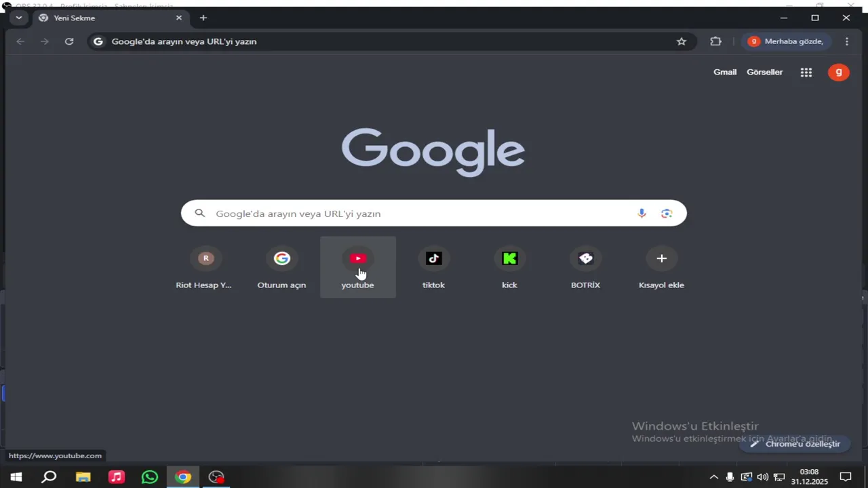The image size is (868, 488).
Task: Close the Yeni Sekme tab
Action: 179,18
